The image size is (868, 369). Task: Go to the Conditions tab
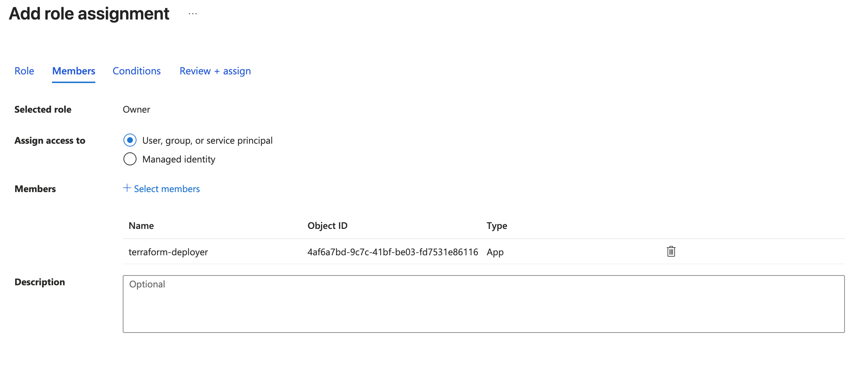click(136, 71)
